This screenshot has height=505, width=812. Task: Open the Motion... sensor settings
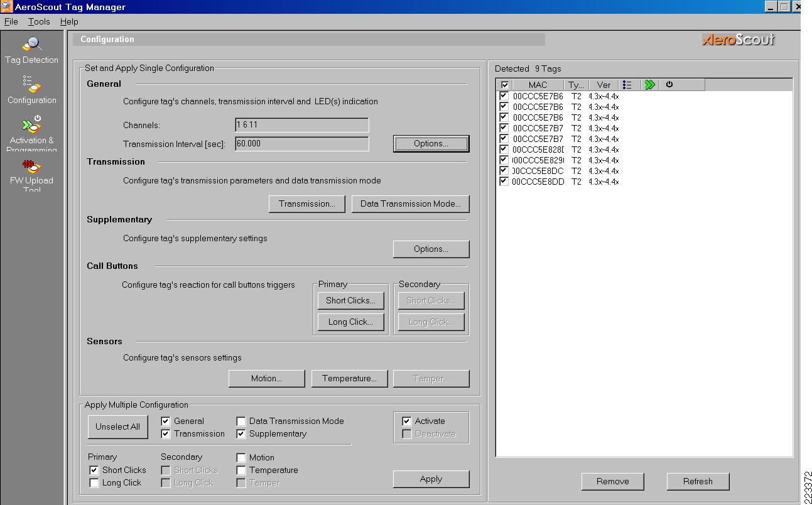coord(266,378)
